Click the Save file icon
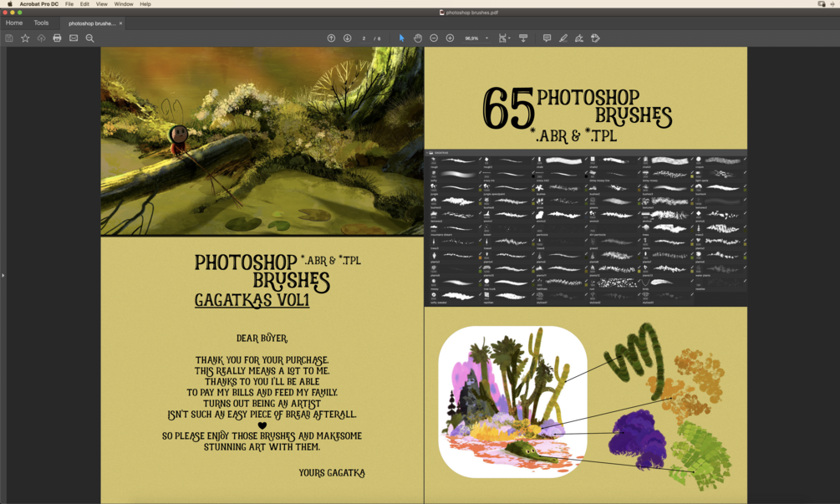Viewport: 840px width, 504px height. [x=9, y=38]
